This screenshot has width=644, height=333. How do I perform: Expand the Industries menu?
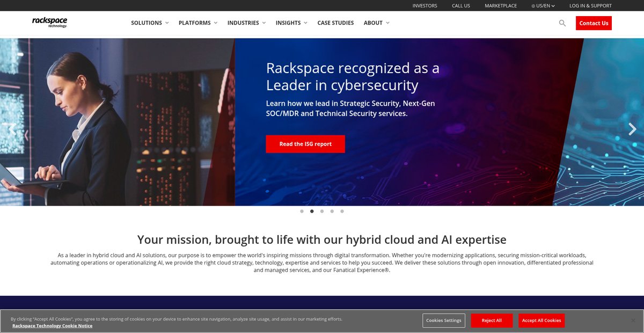pos(246,23)
